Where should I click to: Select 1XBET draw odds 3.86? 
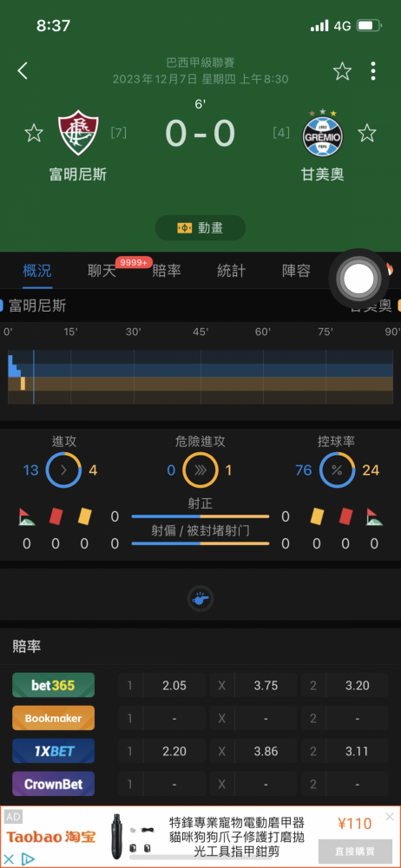point(266,751)
